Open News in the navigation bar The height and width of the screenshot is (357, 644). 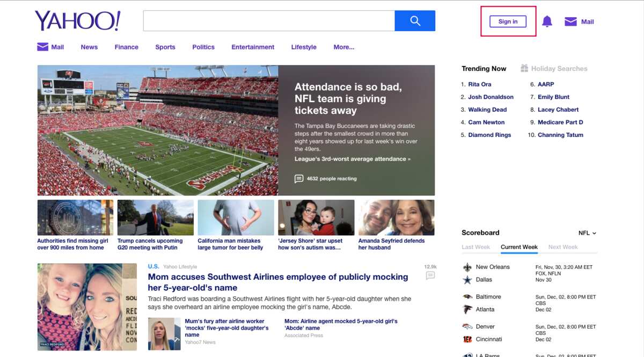click(x=89, y=47)
